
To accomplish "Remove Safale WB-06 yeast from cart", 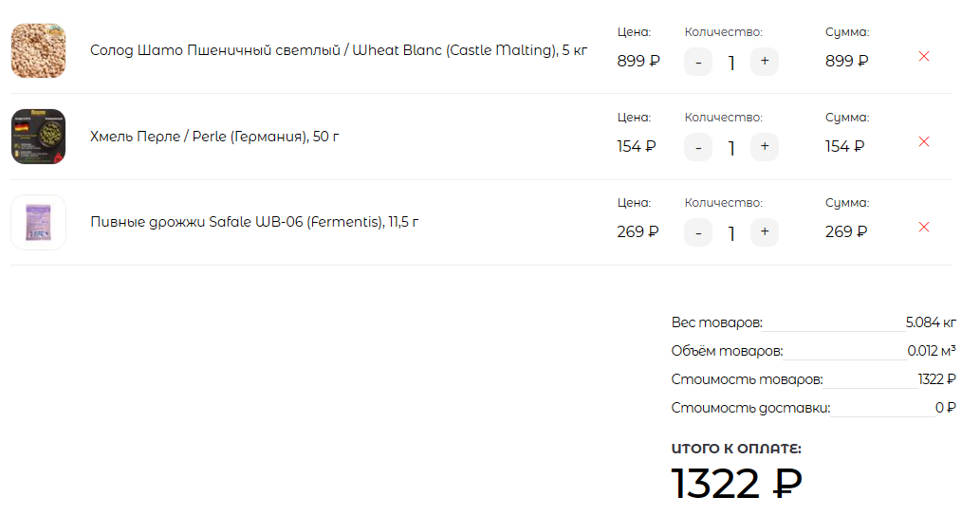I will coord(924,227).
